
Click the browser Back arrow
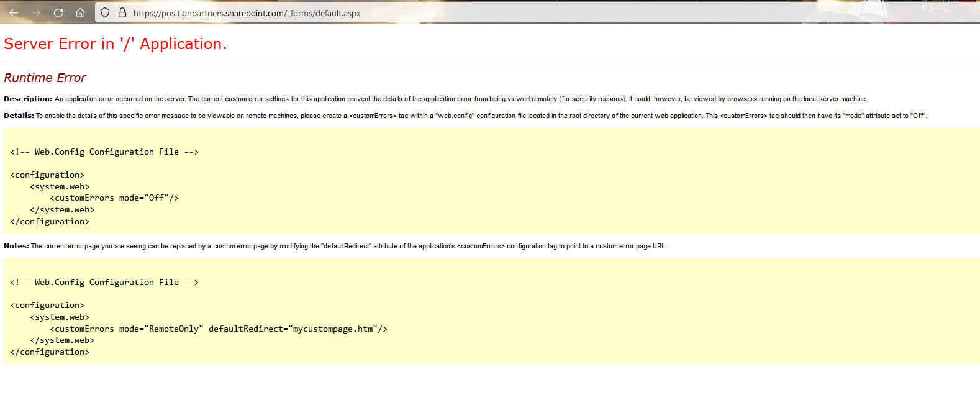14,12
